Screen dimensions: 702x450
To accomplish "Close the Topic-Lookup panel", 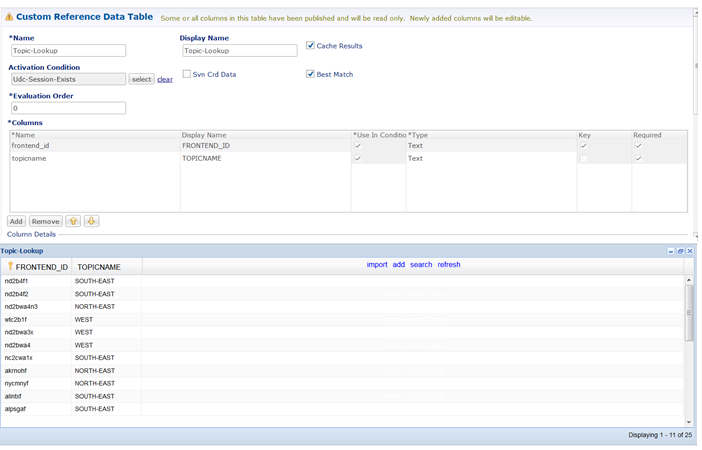I will click(690, 251).
